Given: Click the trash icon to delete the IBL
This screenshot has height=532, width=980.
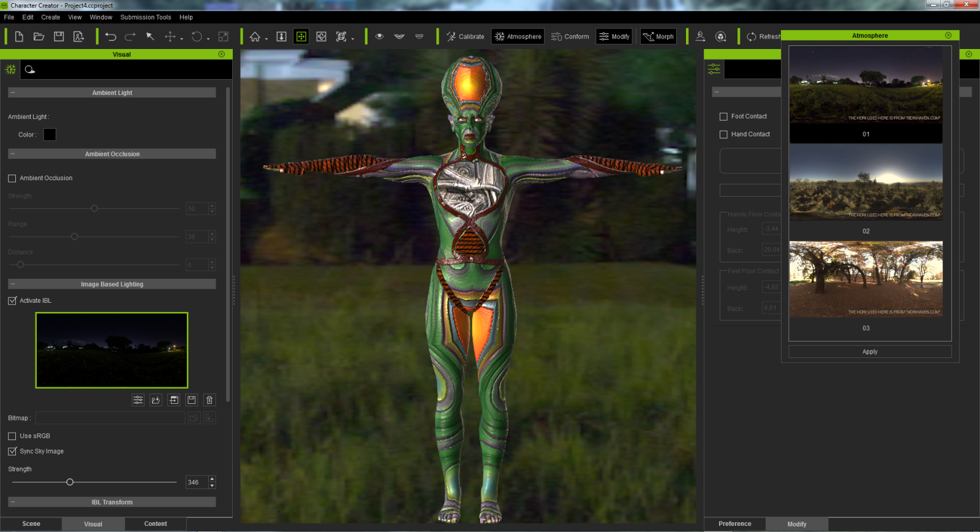Looking at the screenshot, I should click(209, 400).
